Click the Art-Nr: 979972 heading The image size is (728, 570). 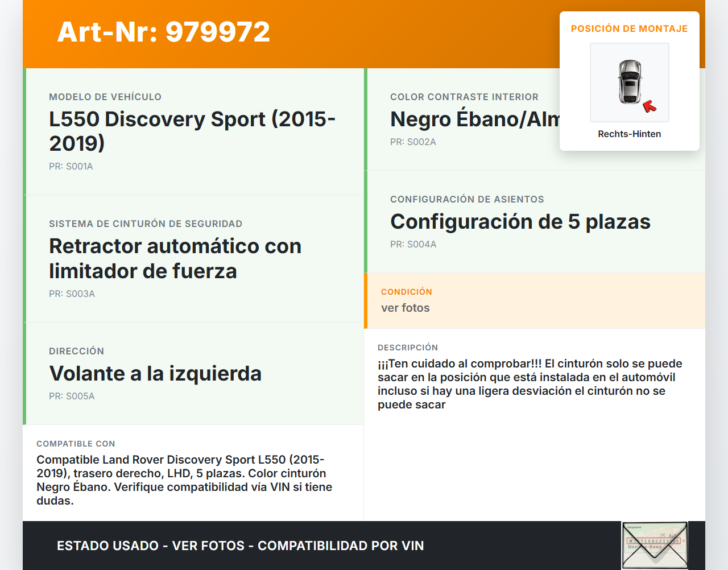point(164,32)
